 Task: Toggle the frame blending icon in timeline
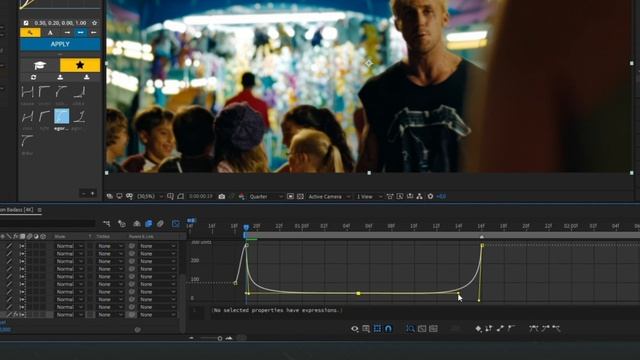click(x=149, y=223)
